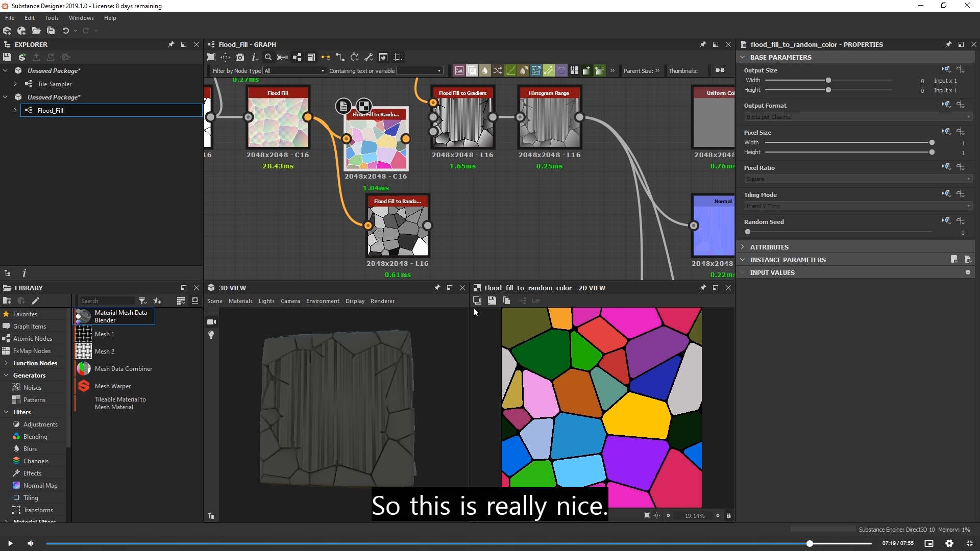Adjust the Random Seed slider
Image resolution: width=980 pixels, height=551 pixels.
click(748, 232)
